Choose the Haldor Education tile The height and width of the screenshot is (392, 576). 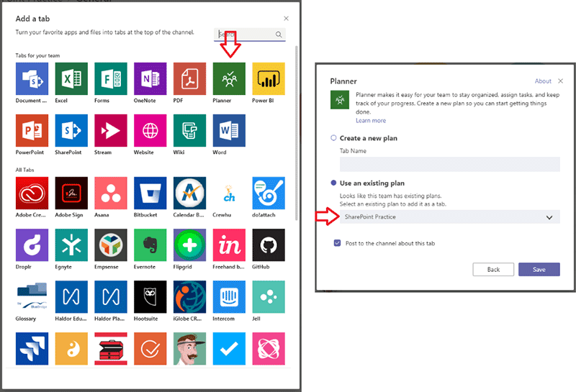[71, 296]
